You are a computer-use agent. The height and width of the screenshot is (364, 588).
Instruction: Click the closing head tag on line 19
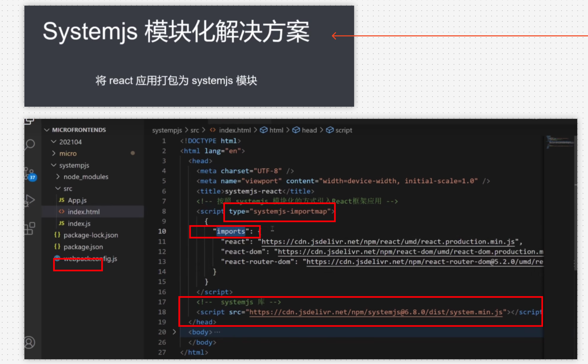[x=202, y=322]
